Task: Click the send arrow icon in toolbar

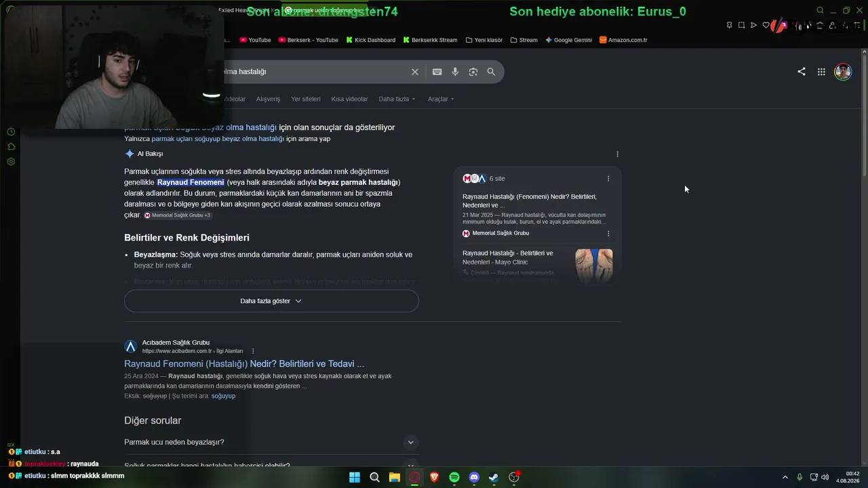Action: point(753,25)
